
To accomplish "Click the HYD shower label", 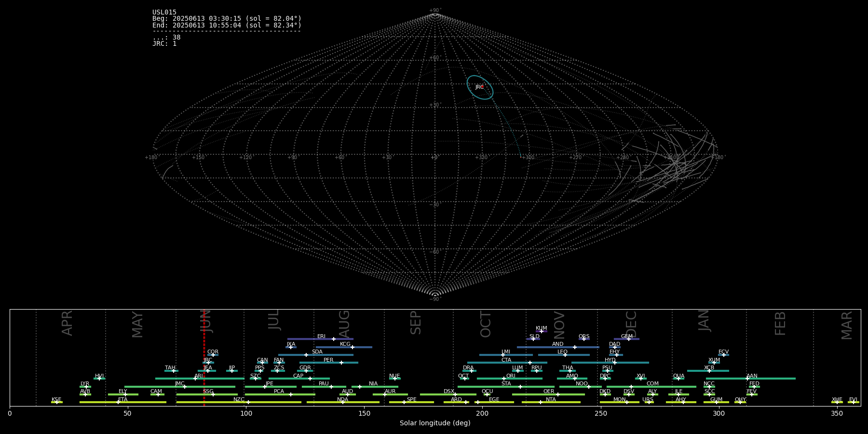I will [610, 360].
